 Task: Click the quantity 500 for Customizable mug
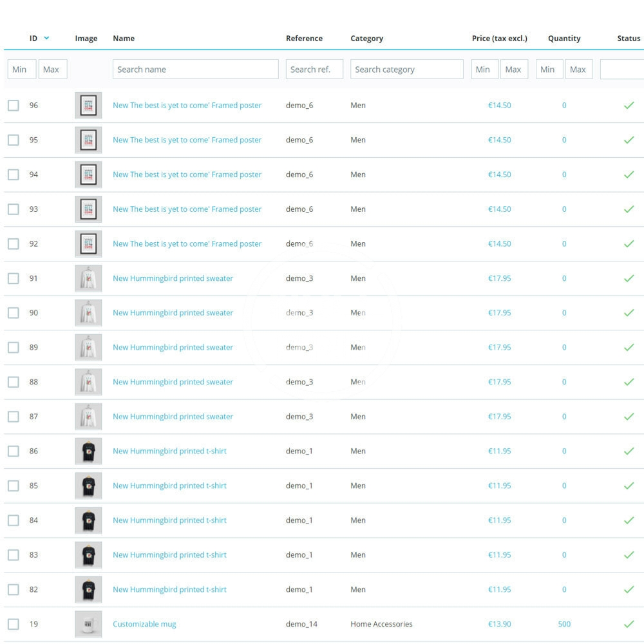pyautogui.click(x=564, y=624)
